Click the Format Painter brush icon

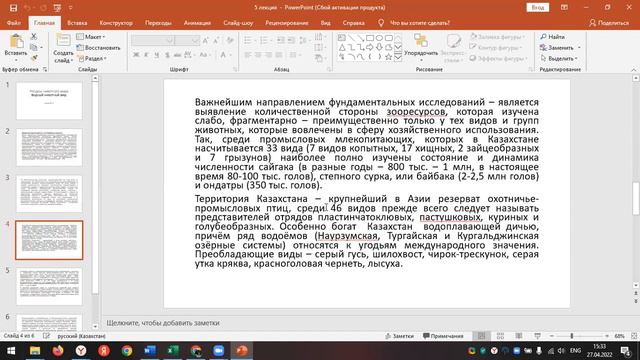[34, 58]
